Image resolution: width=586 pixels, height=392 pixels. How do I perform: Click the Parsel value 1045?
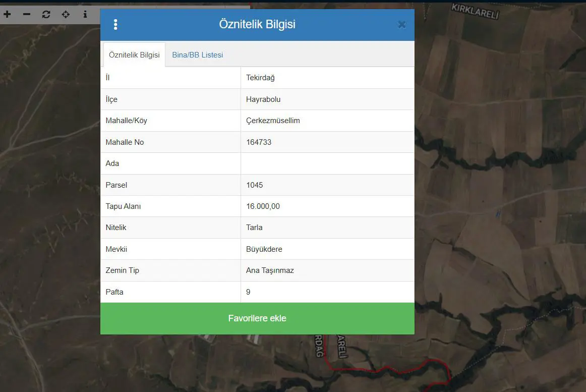pyautogui.click(x=255, y=185)
